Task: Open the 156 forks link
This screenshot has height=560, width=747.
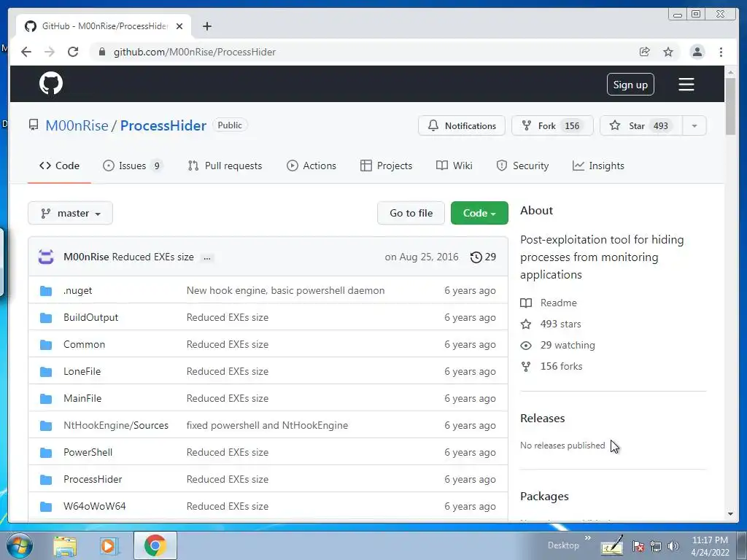Action: [x=561, y=366]
